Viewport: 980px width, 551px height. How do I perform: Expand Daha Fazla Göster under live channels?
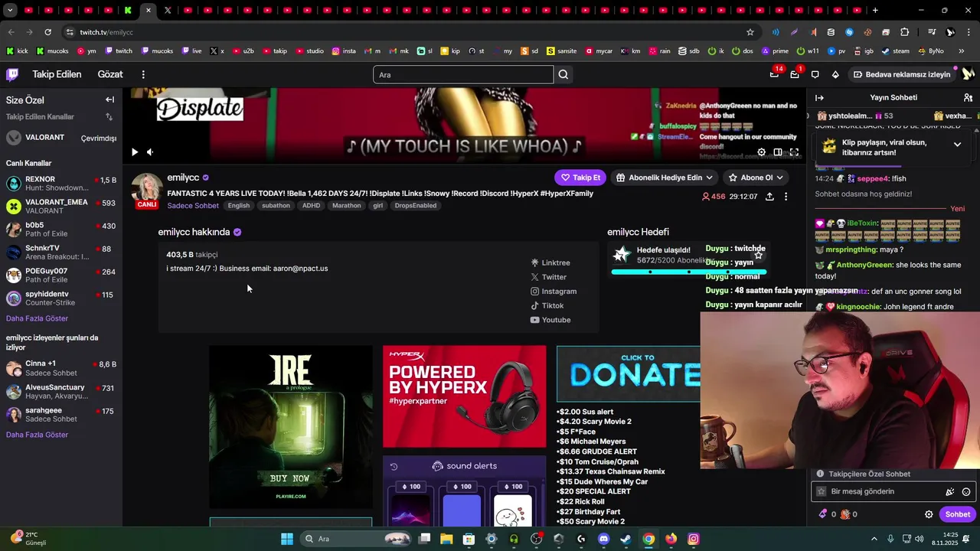[x=37, y=318]
